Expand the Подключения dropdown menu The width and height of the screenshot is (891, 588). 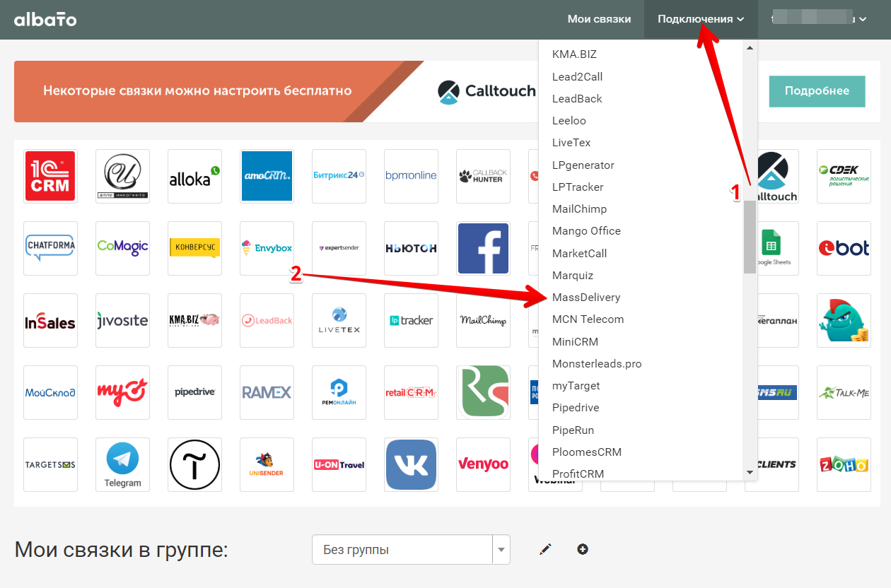pyautogui.click(x=700, y=19)
